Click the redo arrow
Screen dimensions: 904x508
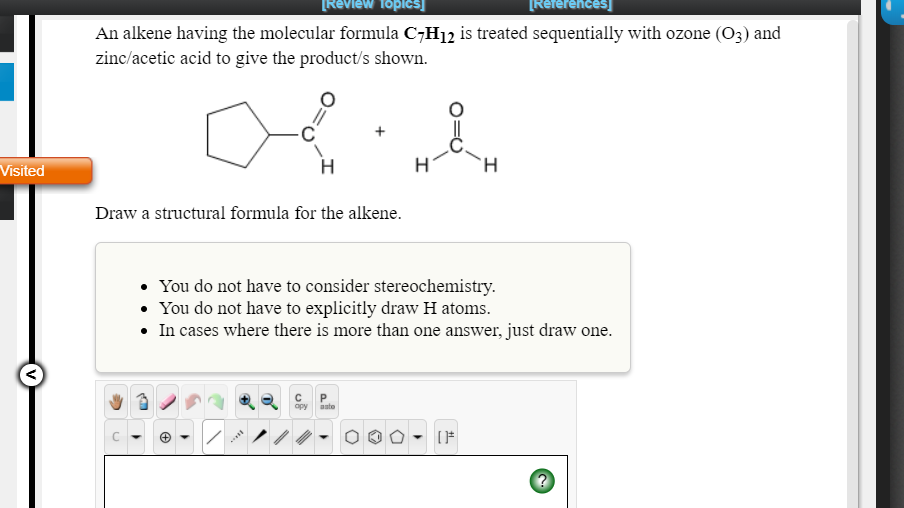(218, 402)
